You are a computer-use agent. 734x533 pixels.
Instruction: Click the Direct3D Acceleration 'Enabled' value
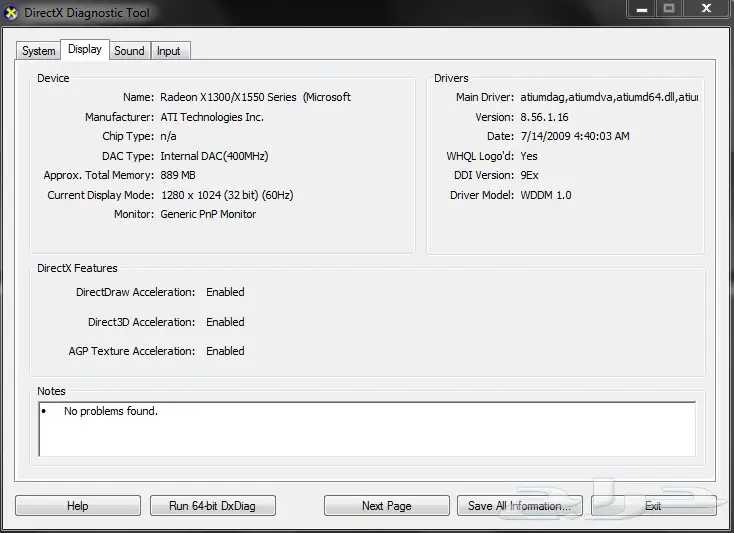tap(225, 322)
